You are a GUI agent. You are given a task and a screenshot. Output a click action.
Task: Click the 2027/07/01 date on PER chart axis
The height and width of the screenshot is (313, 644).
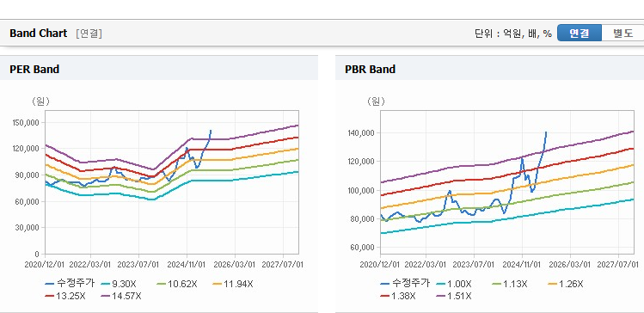[x=284, y=264]
